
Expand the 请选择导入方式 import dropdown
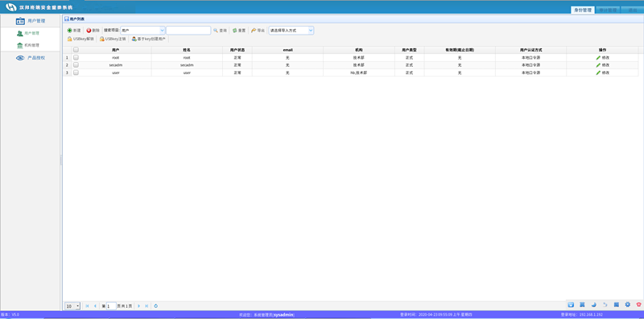tap(291, 31)
